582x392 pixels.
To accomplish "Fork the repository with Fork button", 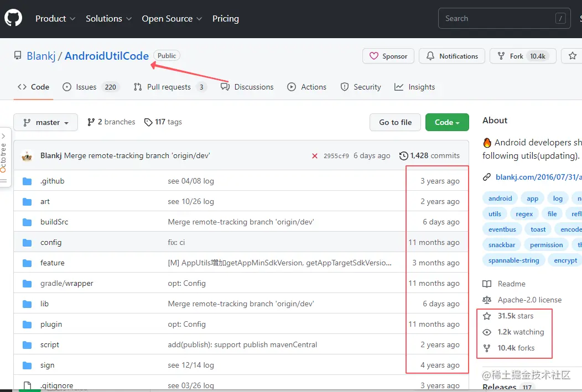I will point(523,56).
